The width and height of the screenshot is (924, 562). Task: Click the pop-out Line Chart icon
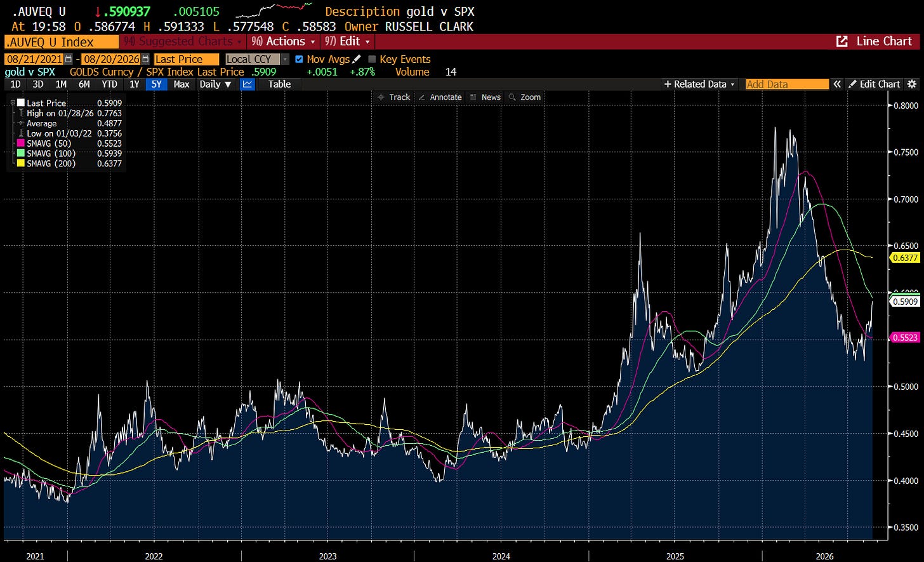(x=842, y=41)
